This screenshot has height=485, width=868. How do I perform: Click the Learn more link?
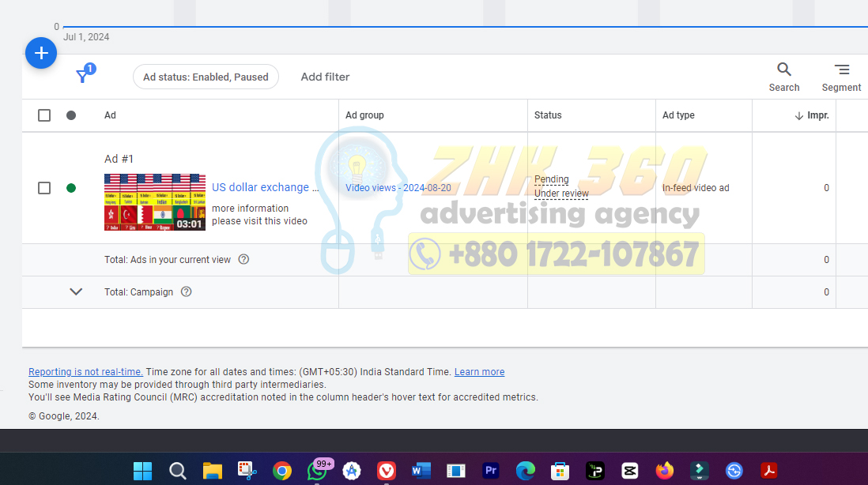[x=479, y=372]
